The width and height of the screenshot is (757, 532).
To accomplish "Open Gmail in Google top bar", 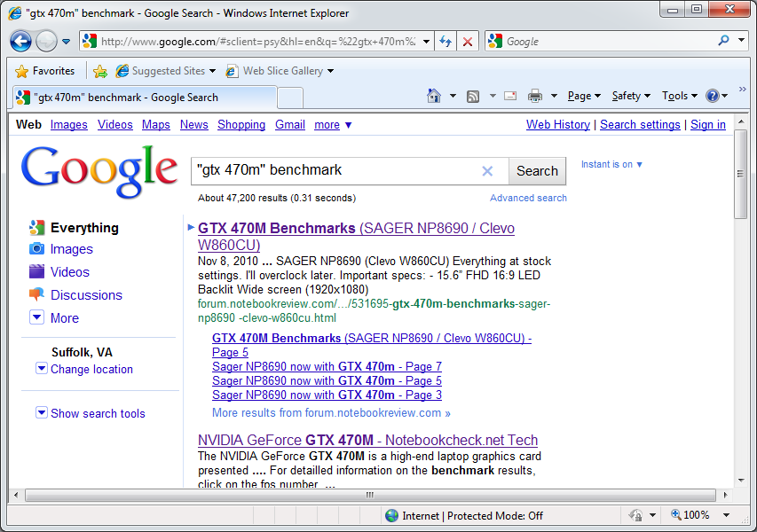I will [x=290, y=124].
